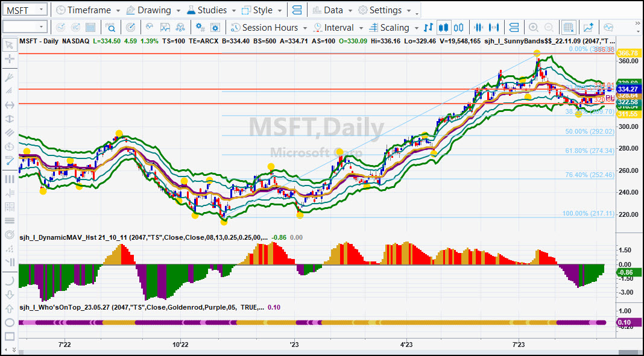Toggle filled candlestick chart style
This screenshot has height=356, width=644.
(444, 28)
